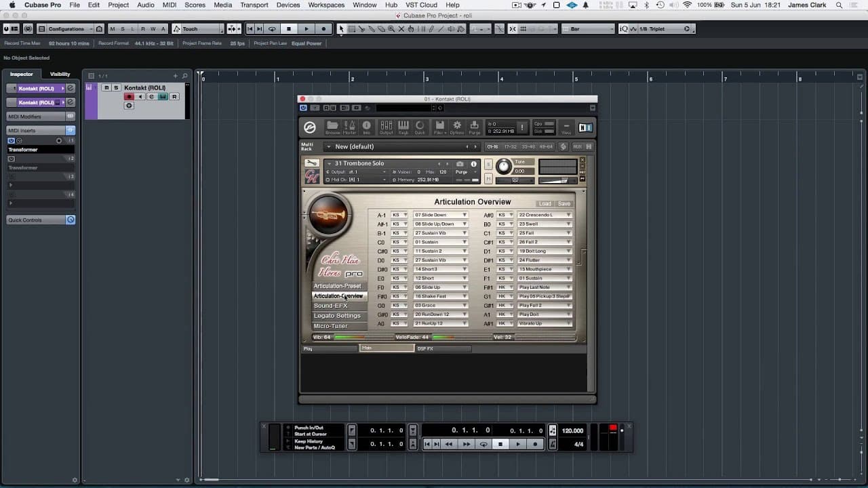Click the camera snapshot icon
This screenshot has width=868, height=488.
460,163
